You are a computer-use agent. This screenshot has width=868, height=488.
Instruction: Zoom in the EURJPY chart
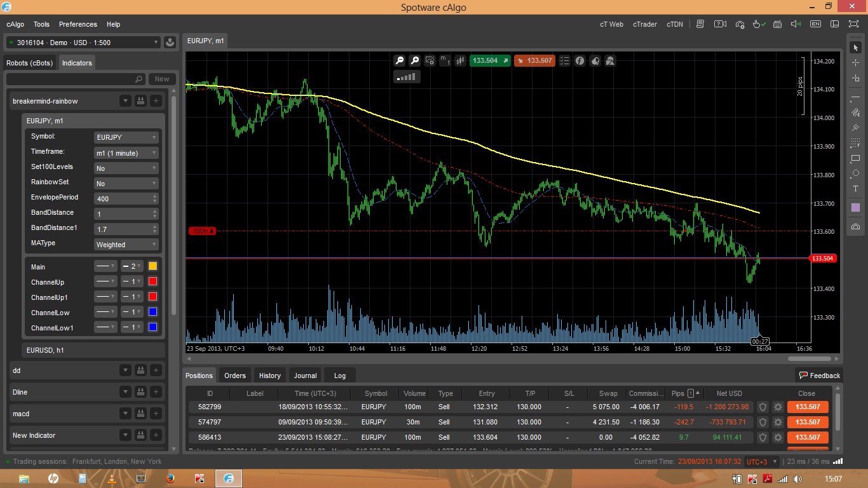[x=415, y=61]
